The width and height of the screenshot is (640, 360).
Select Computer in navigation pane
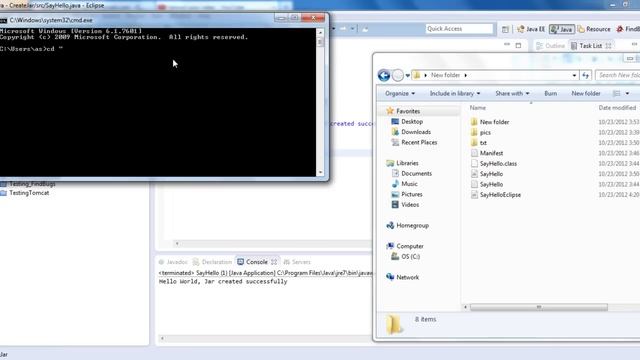click(410, 246)
